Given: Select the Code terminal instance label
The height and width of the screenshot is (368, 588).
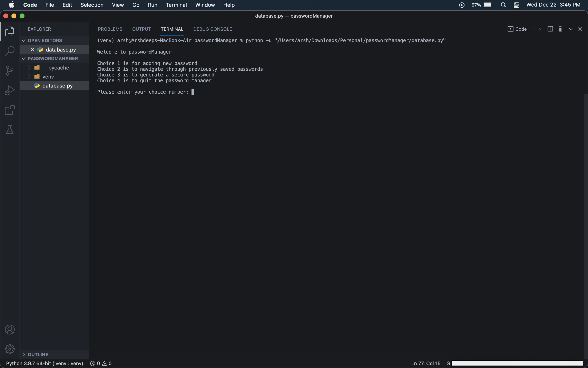Looking at the screenshot, I should tap(517, 29).
